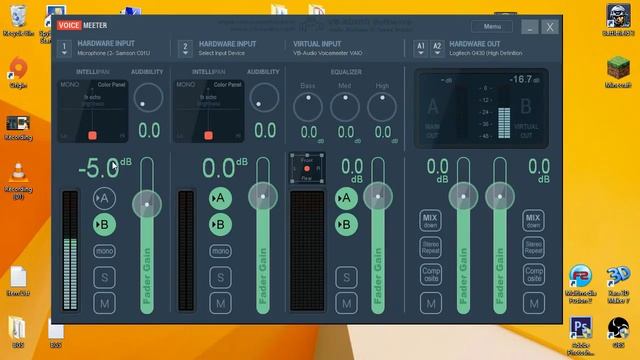Toggle bus B routing on hardware input 1
640x360 pixels.
[104, 224]
